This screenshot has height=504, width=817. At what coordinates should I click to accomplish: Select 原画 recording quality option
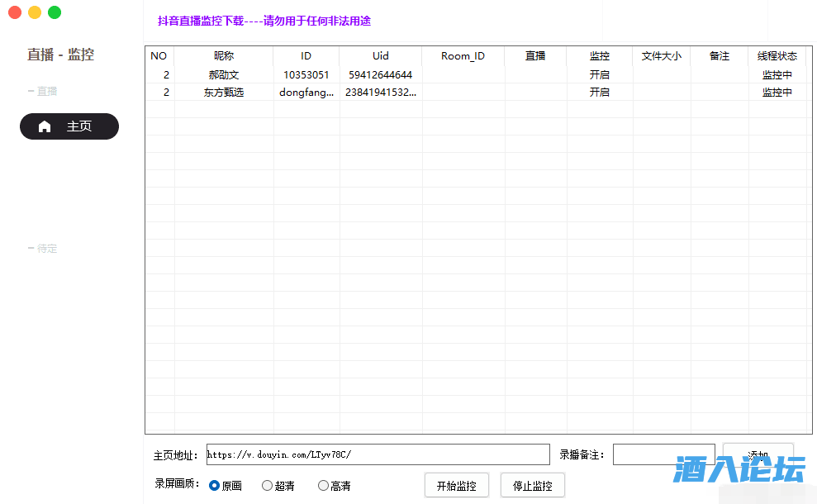pyautogui.click(x=215, y=486)
